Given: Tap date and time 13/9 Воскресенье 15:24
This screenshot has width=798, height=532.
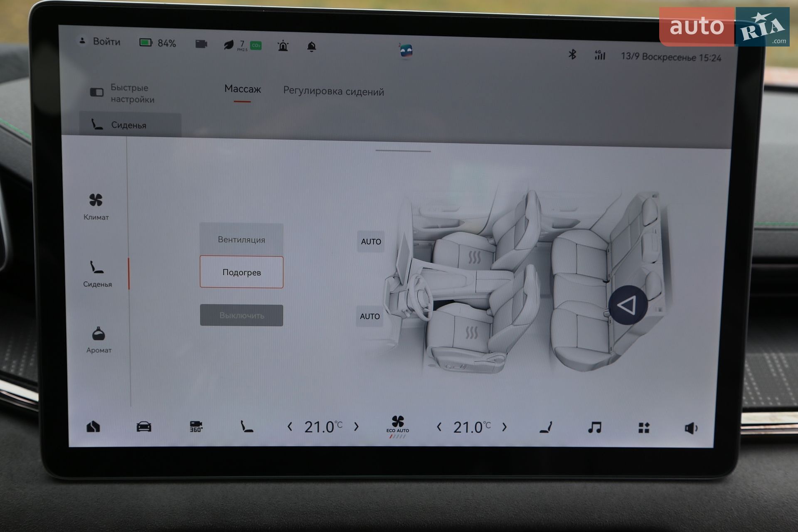Looking at the screenshot, I should tap(671, 57).
